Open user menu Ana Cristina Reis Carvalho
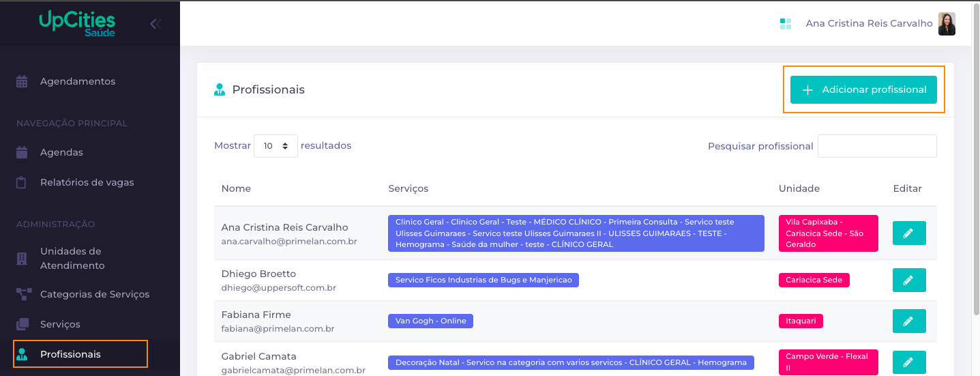The width and height of the screenshot is (980, 376). point(869,23)
